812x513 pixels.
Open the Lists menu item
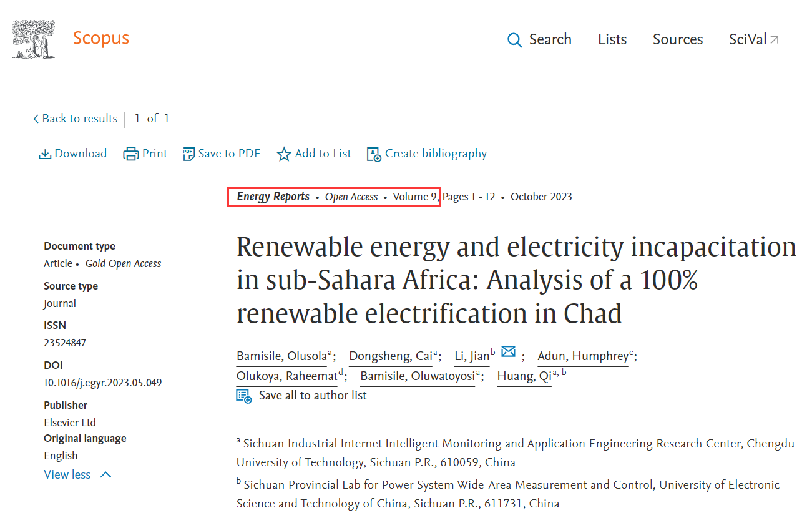pos(612,39)
